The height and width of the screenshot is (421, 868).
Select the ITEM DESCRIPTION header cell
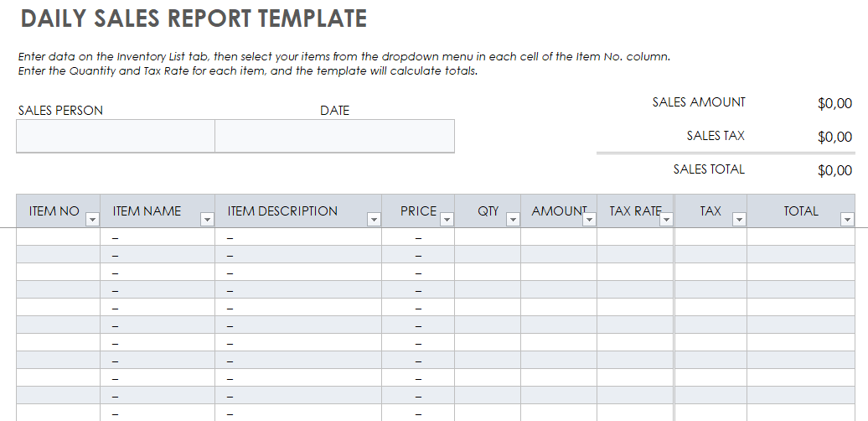pos(298,211)
